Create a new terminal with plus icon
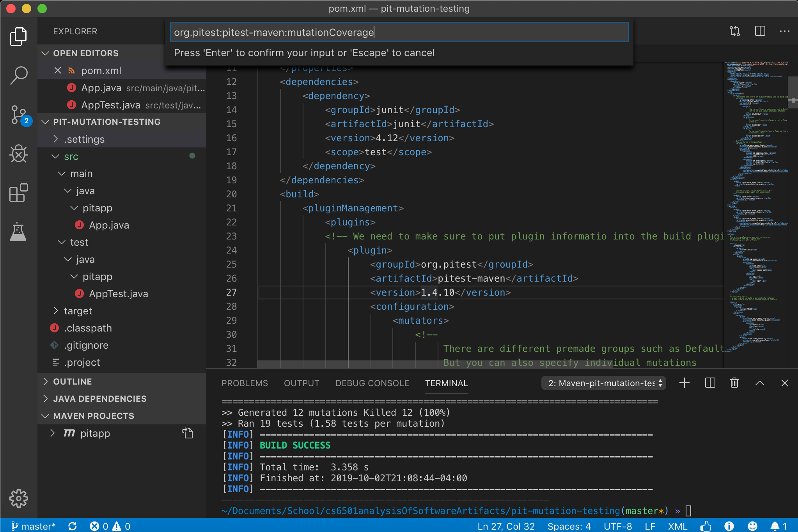The width and height of the screenshot is (798, 532). [684, 383]
